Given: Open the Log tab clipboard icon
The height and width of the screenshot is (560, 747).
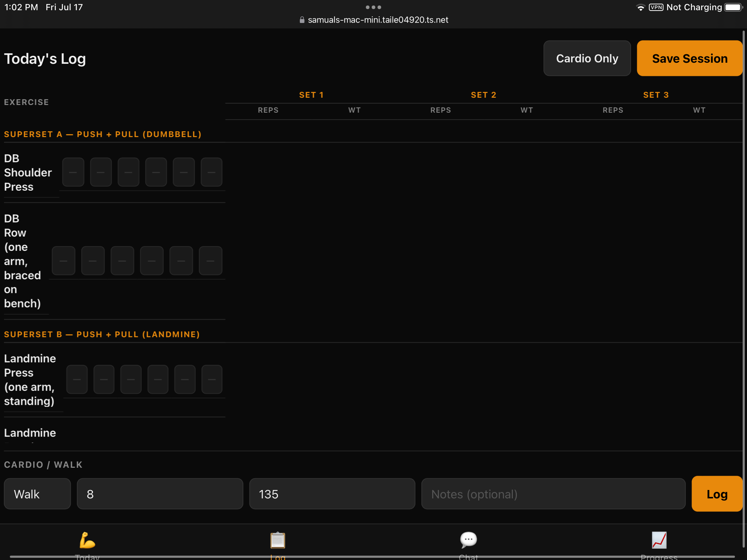Looking at the screenshot, I should point(278,541).
